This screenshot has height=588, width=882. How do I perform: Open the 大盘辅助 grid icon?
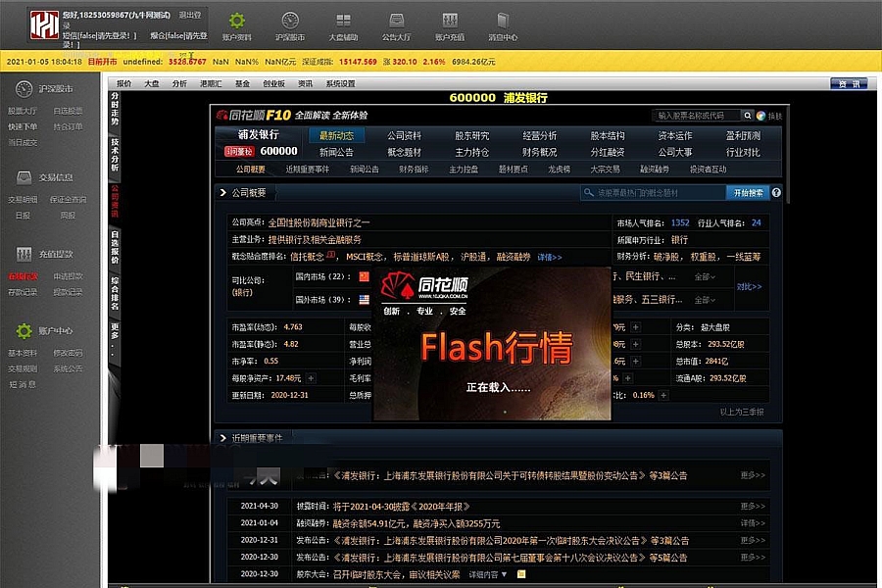343,21
